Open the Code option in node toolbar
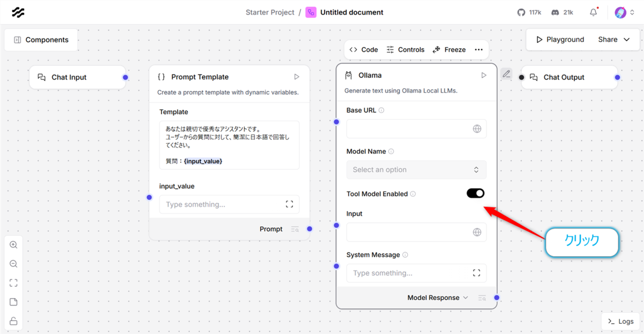 coord(363,49)
